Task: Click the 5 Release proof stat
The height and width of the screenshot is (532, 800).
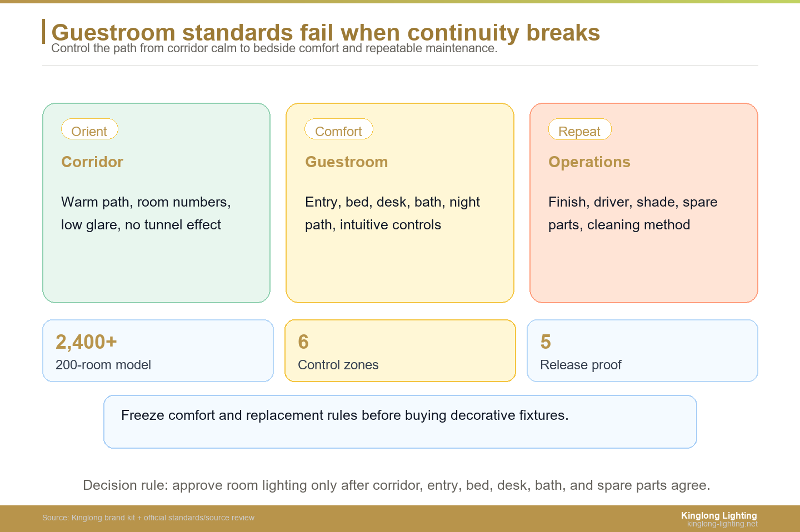Action: [642, 350]
